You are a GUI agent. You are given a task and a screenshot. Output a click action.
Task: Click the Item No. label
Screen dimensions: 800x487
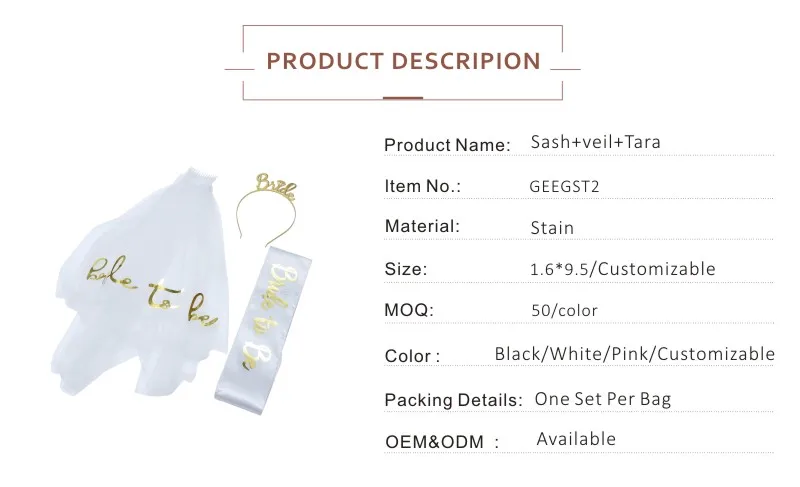point(422,186)
